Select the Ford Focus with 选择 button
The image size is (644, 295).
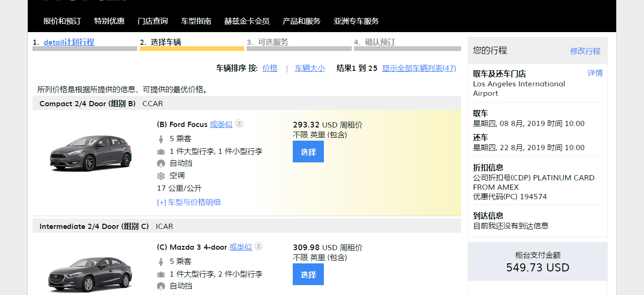tap(308, 152)
